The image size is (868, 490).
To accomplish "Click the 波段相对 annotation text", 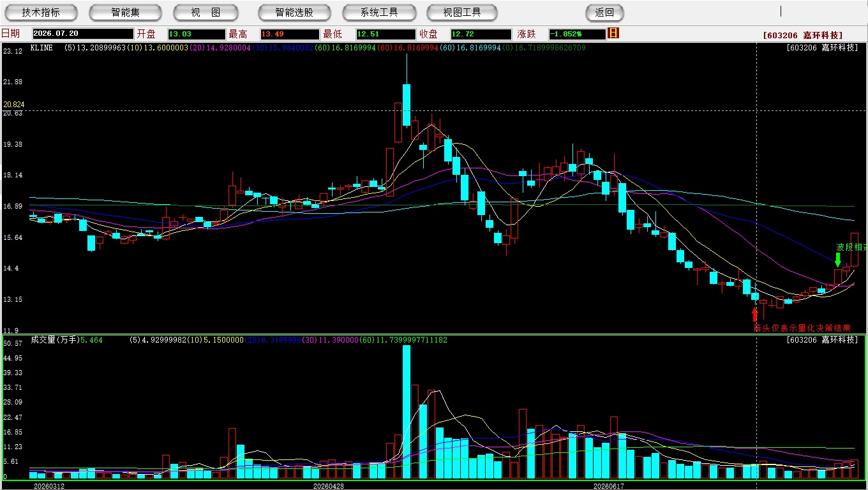I will pos(851,247).
